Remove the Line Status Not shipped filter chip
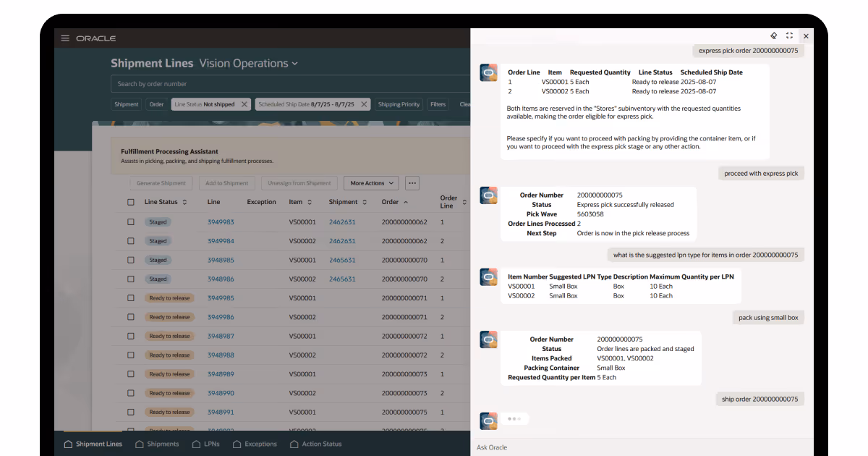The image size is (868, 456). click(244, 104)
